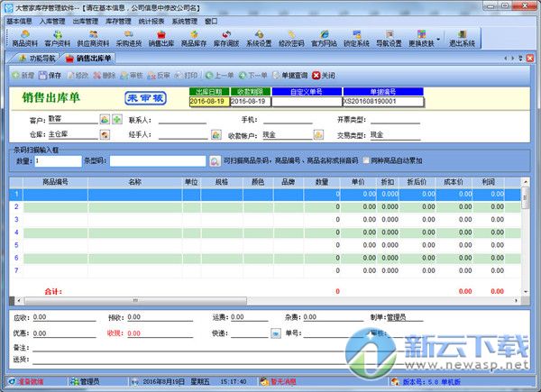Click the 收款帐户 account picker icon
541x392 pixels.
coord(318,134)
